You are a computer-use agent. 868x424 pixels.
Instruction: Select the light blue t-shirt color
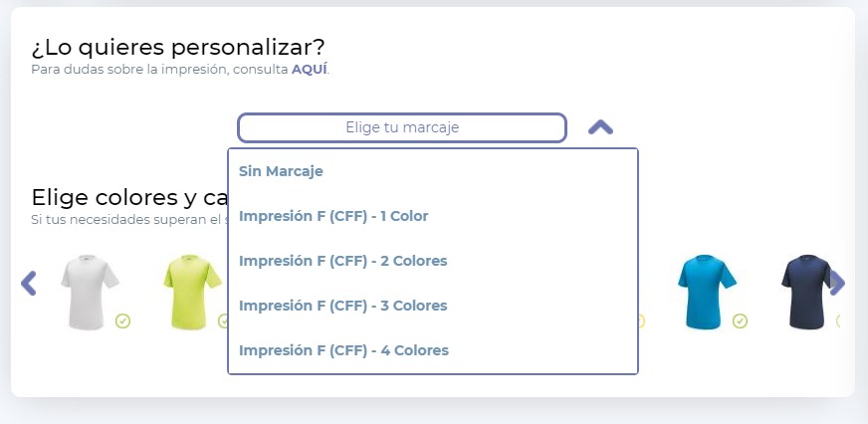coord(707,292)
